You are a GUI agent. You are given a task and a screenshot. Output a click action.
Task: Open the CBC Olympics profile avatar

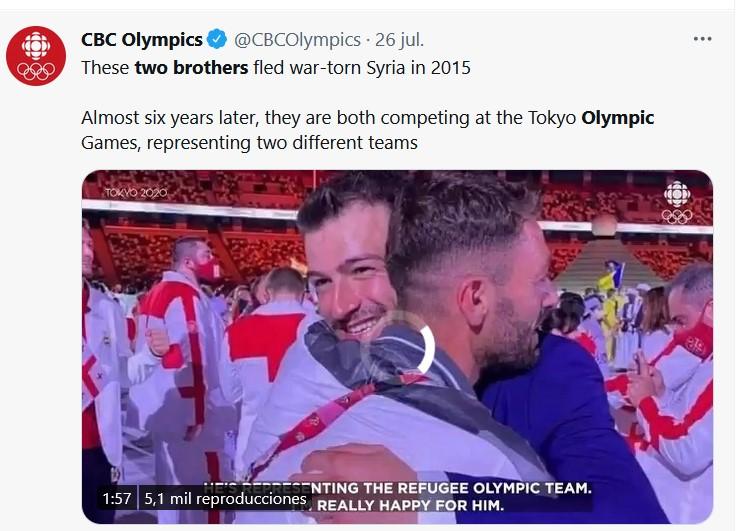[36, 56]
